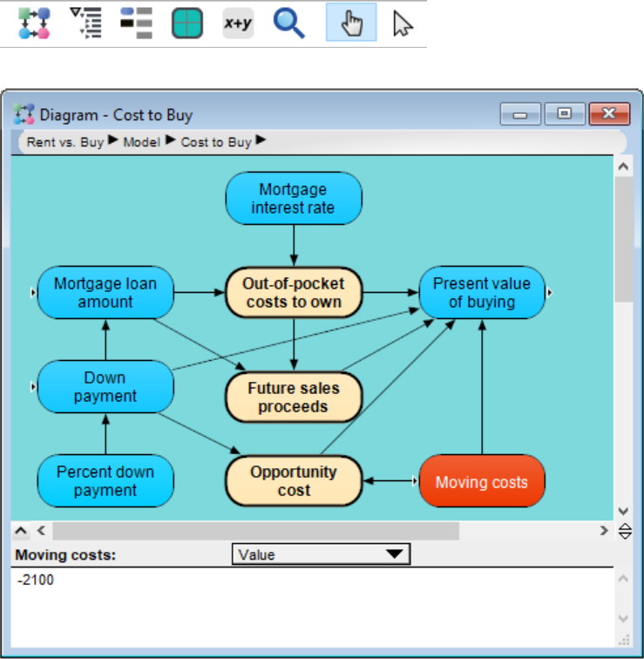The image size is (644, 659).
Task: Click value pane scroll up arrow
Action: point(623,579)
